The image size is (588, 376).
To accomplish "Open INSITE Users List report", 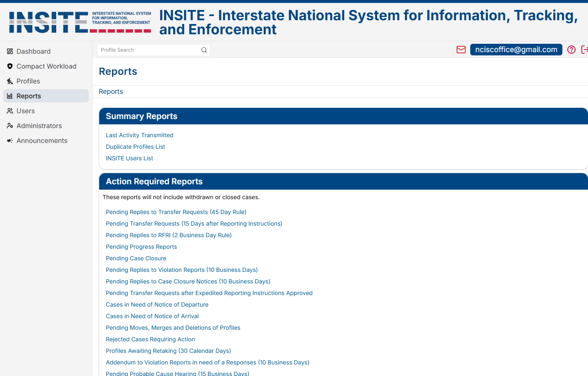I will click(x=129, y=158).
